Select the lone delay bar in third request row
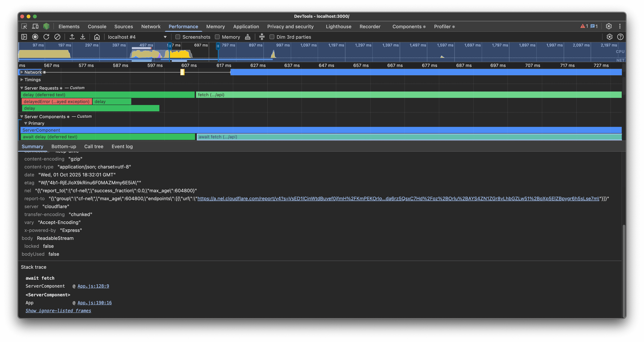644x342 pixels. click(91, 108)
